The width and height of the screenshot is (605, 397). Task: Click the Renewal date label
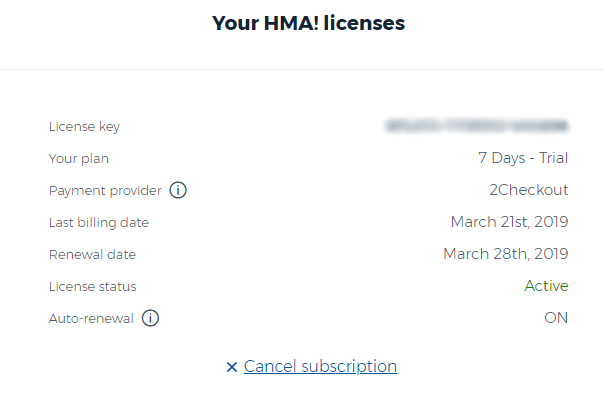click(92, 255)
